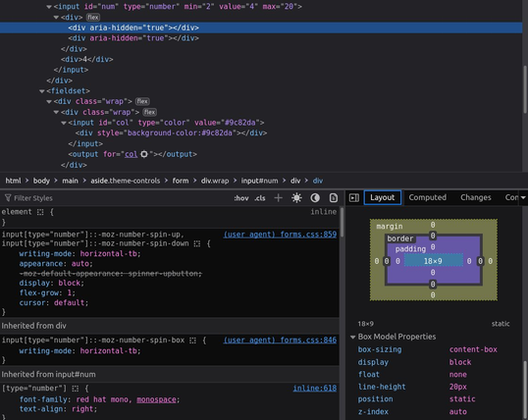Select html in the breadcrumb trail

tap(13, 181)
